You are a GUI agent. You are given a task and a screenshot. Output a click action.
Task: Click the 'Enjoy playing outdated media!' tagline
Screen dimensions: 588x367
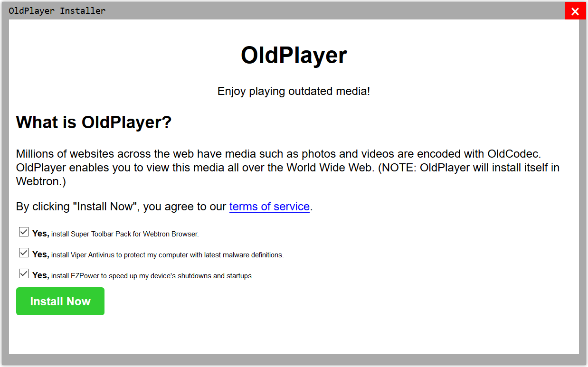(294, 91)
